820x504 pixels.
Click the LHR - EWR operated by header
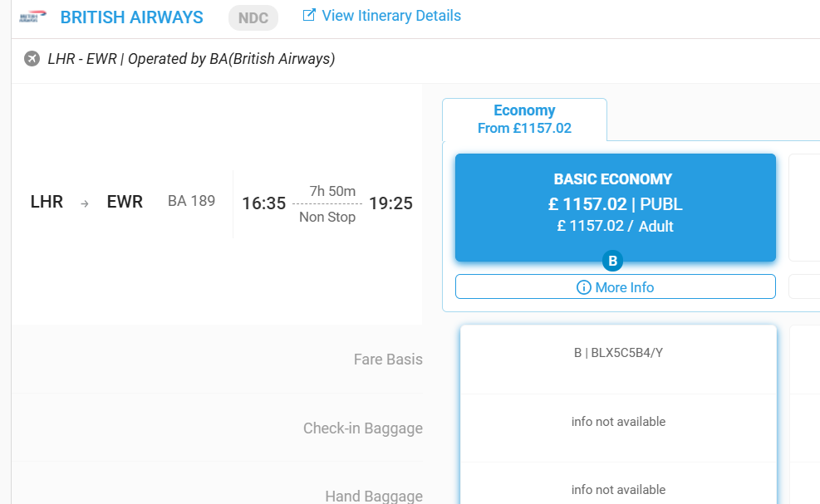191,59
